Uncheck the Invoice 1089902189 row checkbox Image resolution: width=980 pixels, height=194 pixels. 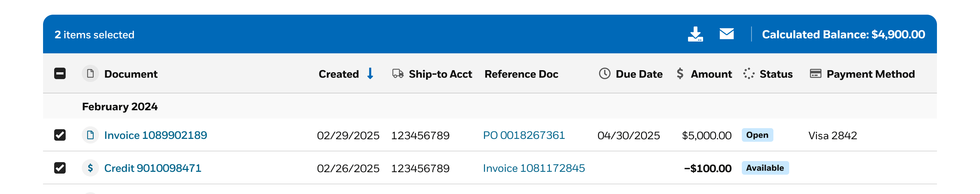click(60, 135)
